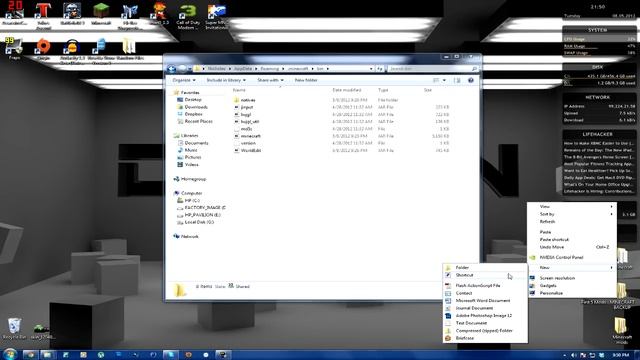Click the address bar refresh button
Viewport: 640px width, 360px height.
pos(380,69)
